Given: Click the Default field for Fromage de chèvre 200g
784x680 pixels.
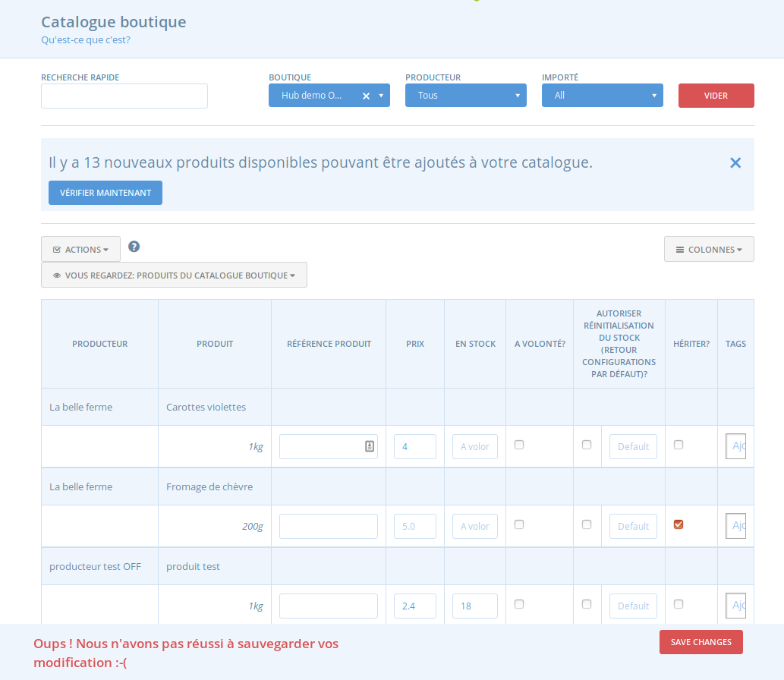Looking at the screenshot, I should (633, 526).
